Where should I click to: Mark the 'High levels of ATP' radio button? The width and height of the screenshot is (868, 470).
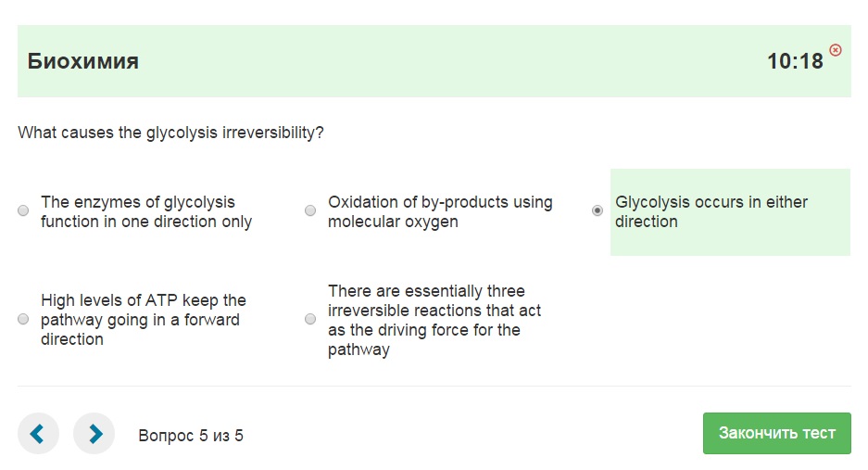[x=23, y=320]
